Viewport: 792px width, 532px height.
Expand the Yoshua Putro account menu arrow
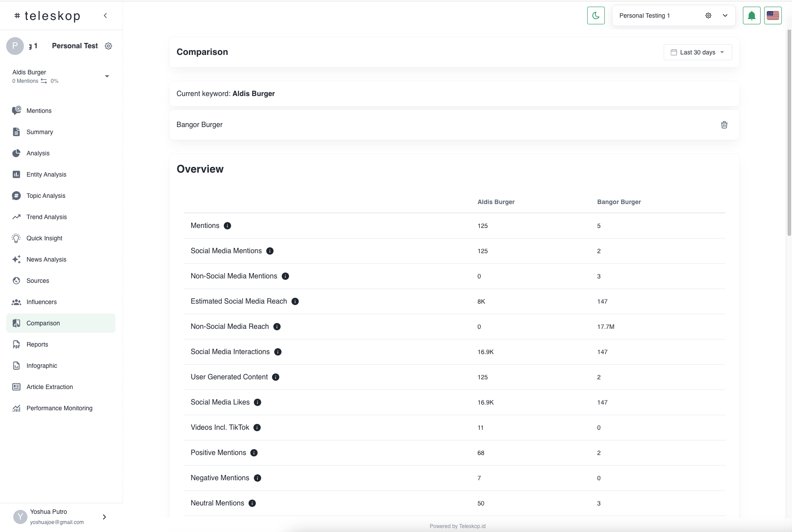[104, 517]
